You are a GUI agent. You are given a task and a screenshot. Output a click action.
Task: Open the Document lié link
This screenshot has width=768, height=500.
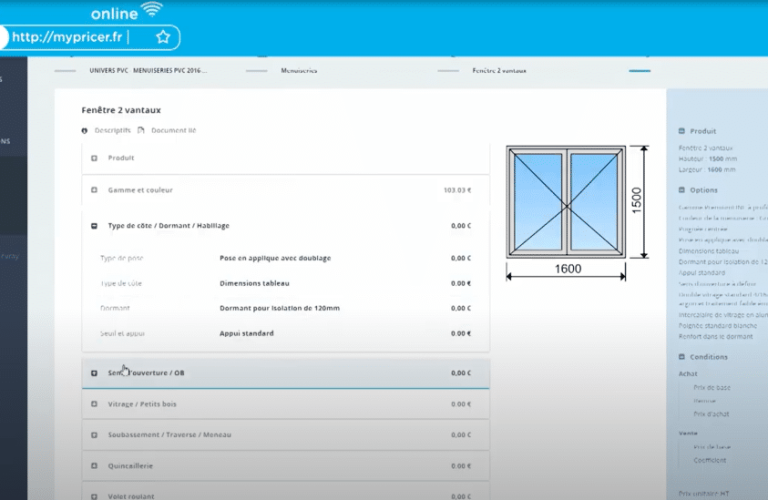pos(173,130)
